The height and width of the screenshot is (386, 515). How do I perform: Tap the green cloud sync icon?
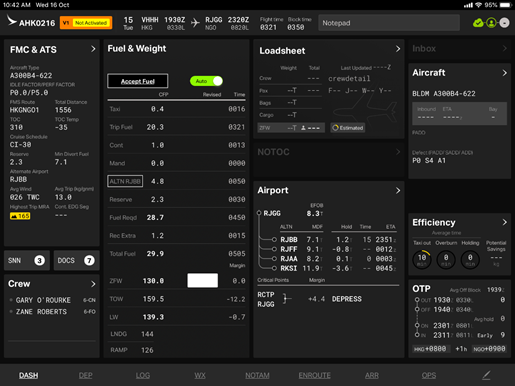click(478, 23)
